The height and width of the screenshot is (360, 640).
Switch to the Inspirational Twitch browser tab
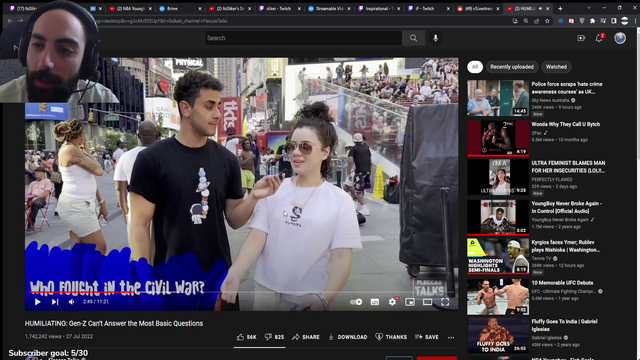point(380,8)
